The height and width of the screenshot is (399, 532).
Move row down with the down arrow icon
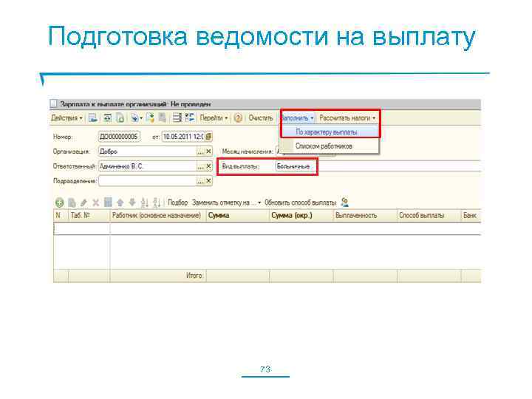(132, 203)
